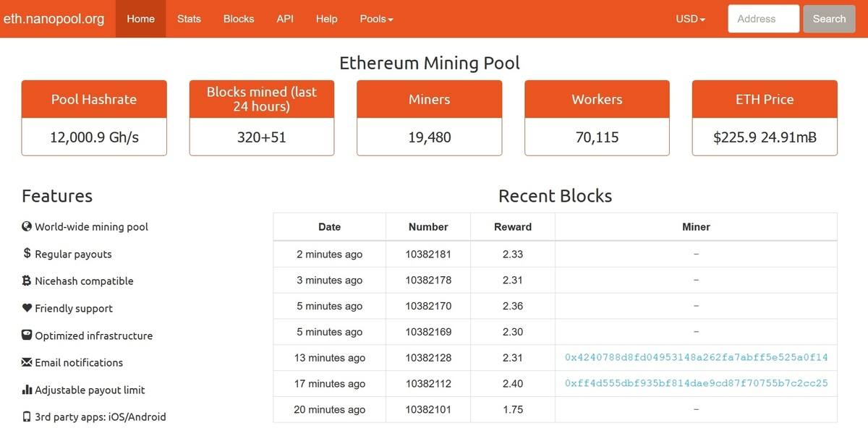Screen dimensions: 868x441
Task: Click block number 10382169
Action: tap(428, 332)
